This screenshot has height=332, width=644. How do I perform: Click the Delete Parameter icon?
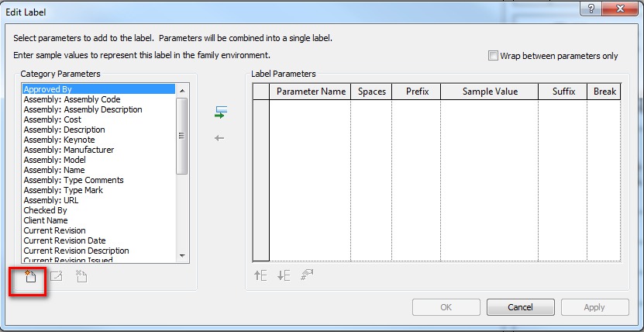(81, 276)
